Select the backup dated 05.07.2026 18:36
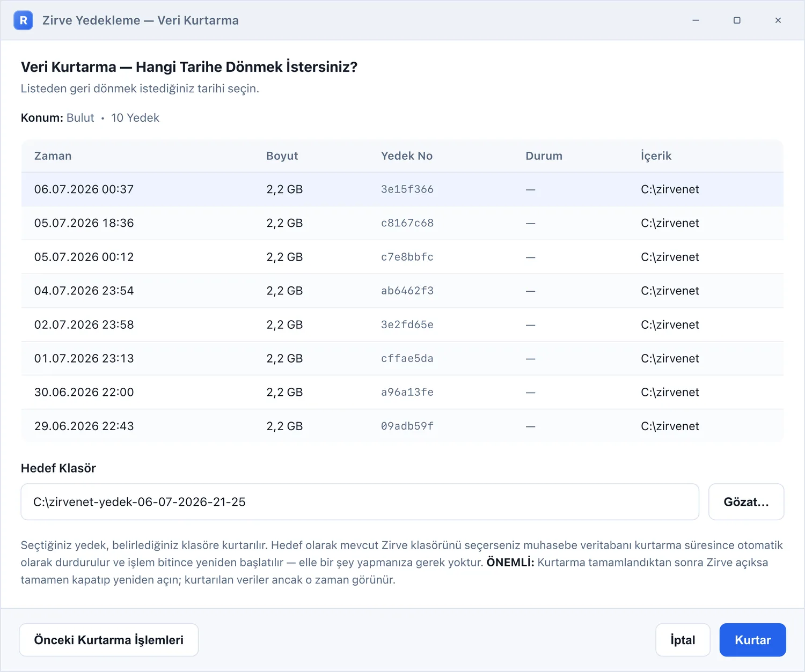The width and height of the screenshot is (805, 672). pyautogui.click(x=402, y=223)
